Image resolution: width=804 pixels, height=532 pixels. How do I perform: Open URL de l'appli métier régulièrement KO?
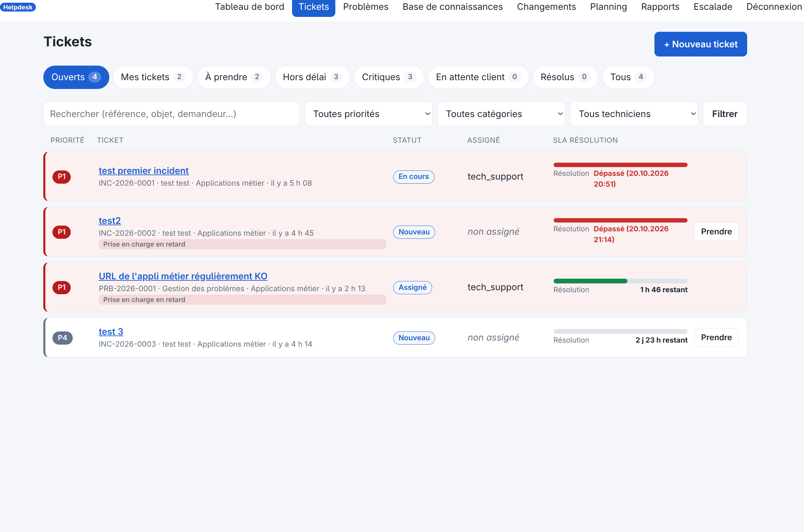point(183,276)
